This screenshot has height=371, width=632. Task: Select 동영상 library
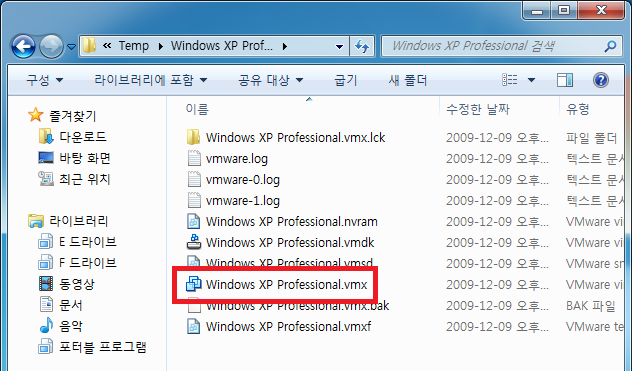77,284
